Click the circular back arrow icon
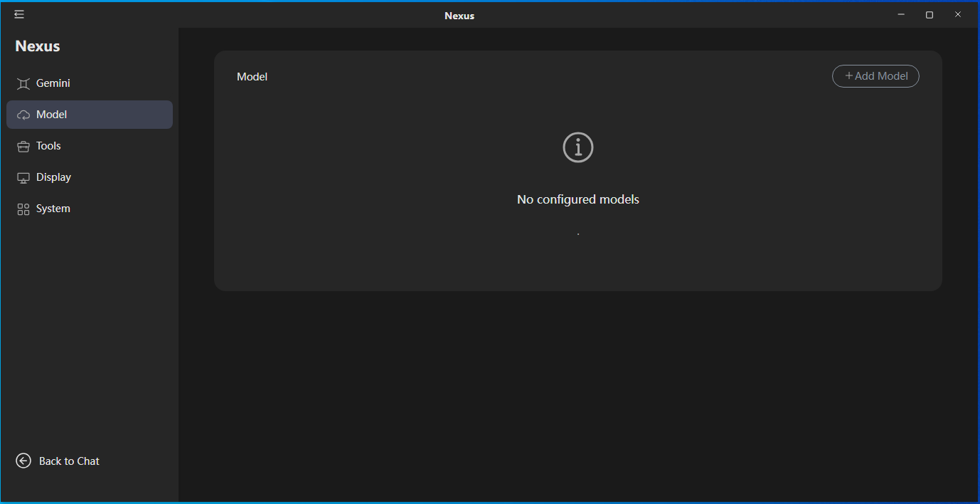Viewport: 980px width, 504px height. coord(23,461)
